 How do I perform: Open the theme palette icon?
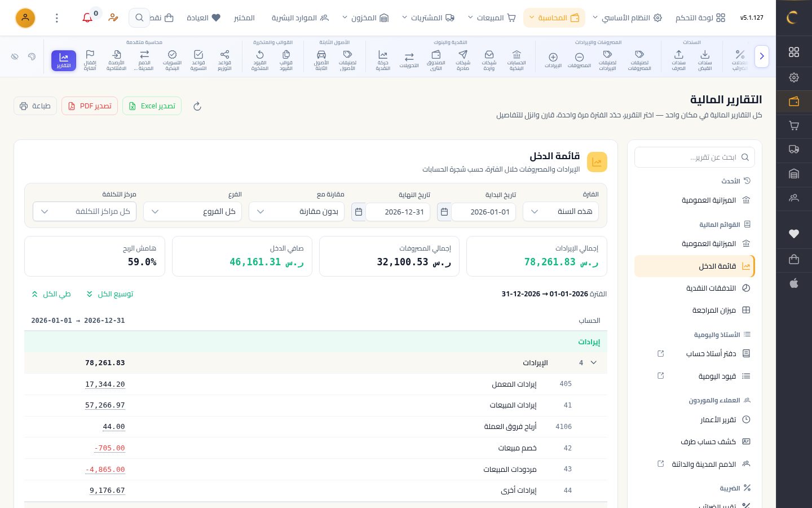(x=32, y=56)
